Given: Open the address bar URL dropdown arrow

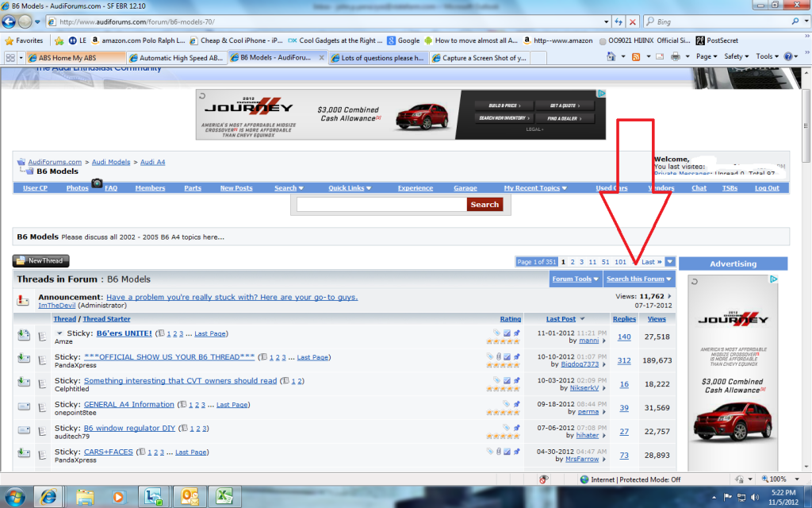Looking at the screenshot, I should click(x=606, y=21).
